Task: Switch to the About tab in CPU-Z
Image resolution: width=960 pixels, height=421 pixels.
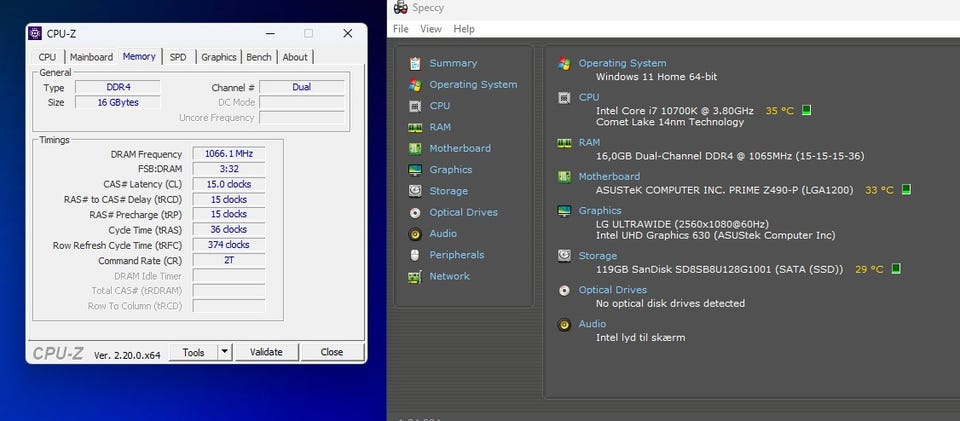Action: pyautogui.click(x=295, y=57)
